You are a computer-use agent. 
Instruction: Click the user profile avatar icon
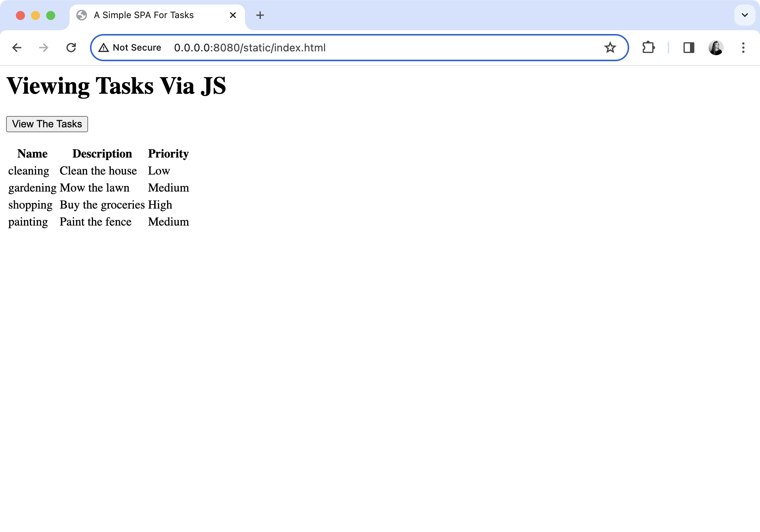[715, 48]
